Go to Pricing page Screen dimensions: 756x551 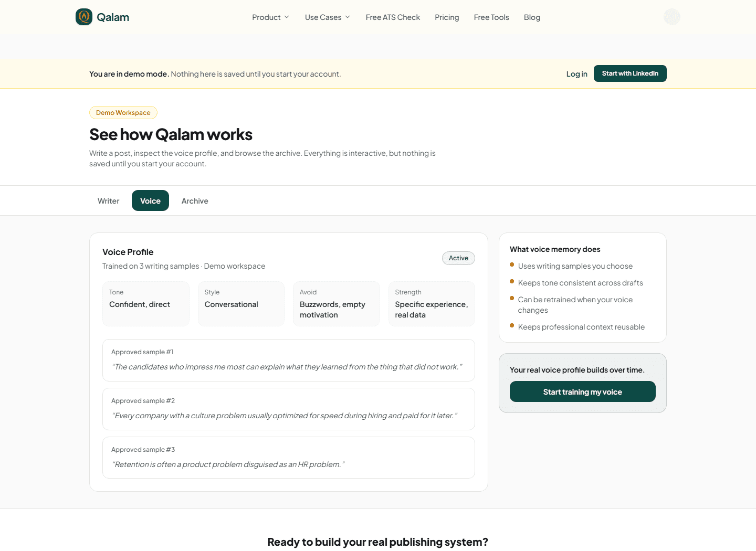(x=447, y=17)
